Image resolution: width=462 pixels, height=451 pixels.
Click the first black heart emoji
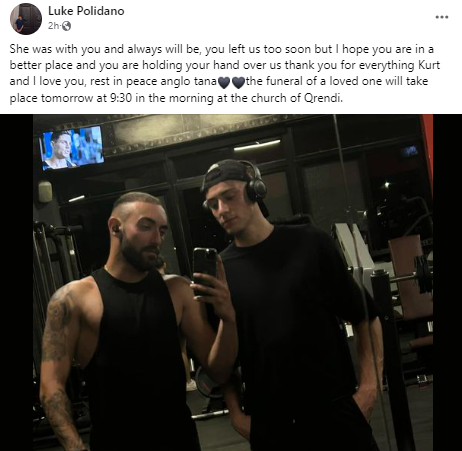pyautogui.click(x=224, y=82)
